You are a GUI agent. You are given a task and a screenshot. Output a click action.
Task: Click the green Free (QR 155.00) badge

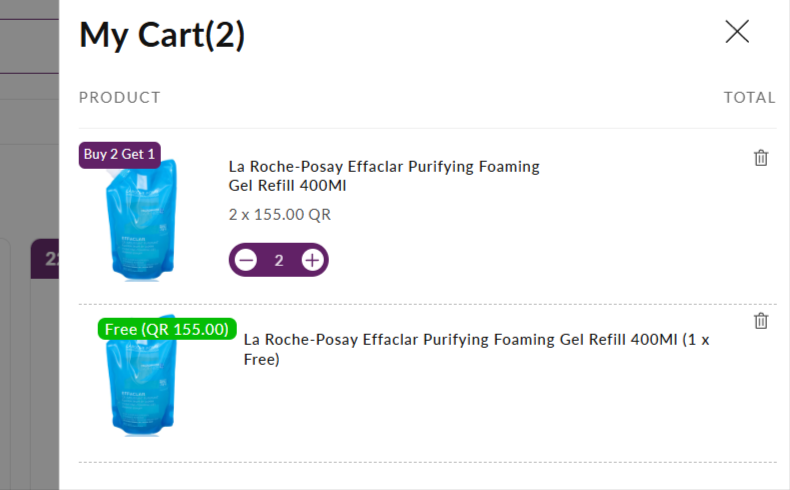[x=167, y=329]
